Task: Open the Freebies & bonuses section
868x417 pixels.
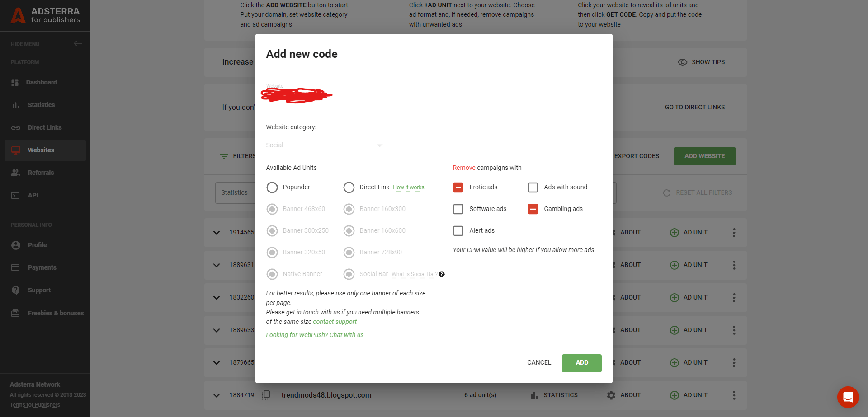Action: click(x=55, y=313)
